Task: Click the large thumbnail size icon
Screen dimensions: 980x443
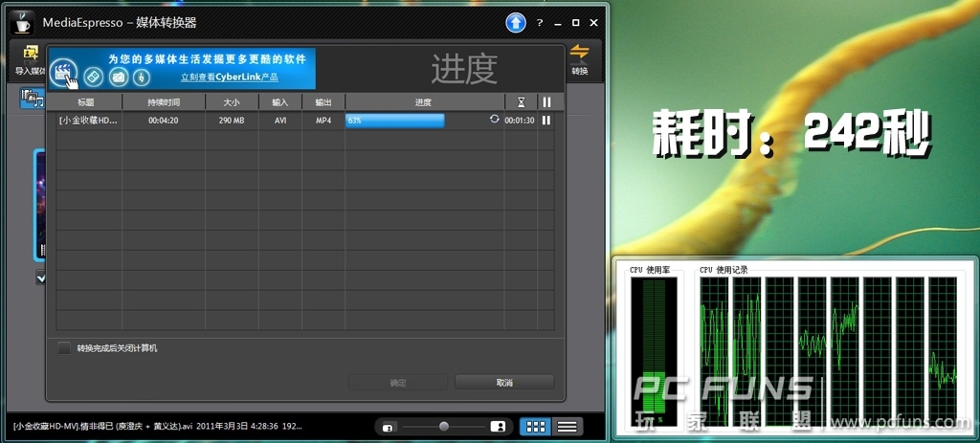Action: coord(498,427)
